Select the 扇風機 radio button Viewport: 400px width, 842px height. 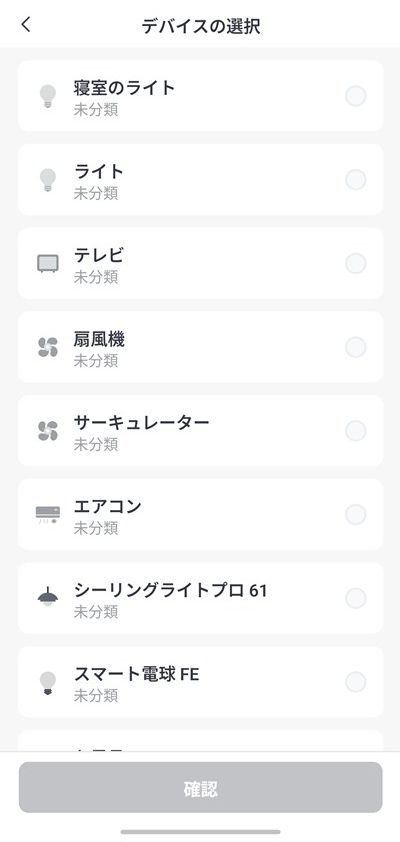(355, 347)
